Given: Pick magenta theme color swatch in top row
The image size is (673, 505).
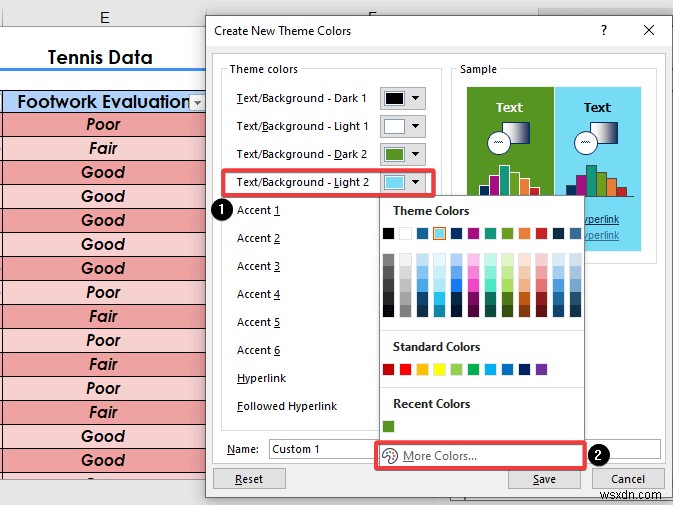Looking at the screenshot, I should [473, 233].
